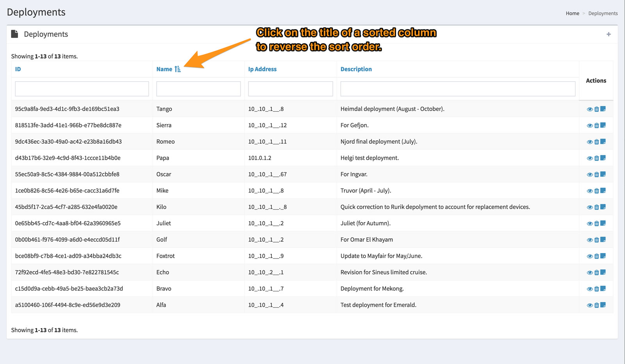The image size is (625, 364).
Task: Go to Home in the breadcrumb
Action: (x=572, y=13)
